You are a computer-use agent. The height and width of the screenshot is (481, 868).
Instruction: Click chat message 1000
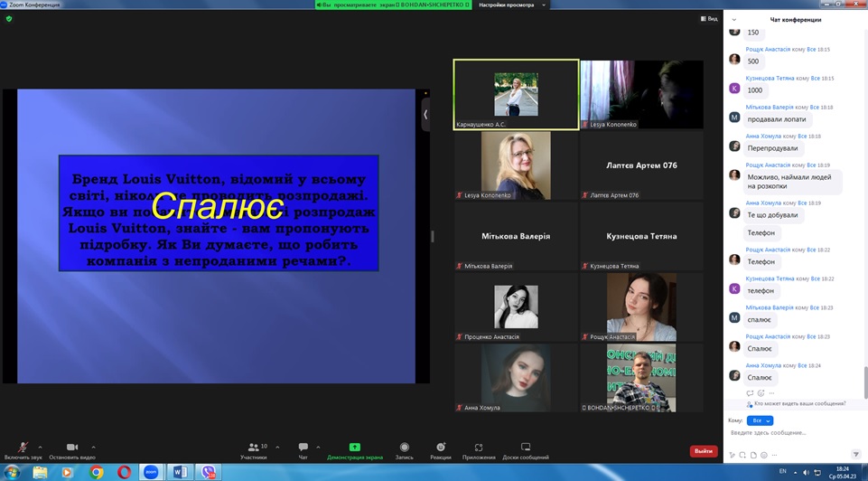click(x=754, y=90)
